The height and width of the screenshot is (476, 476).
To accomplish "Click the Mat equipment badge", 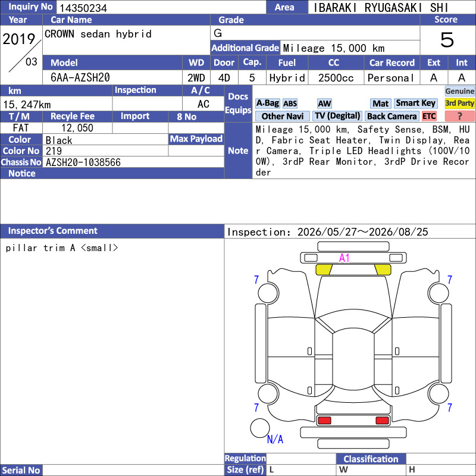I will (380, 104).
